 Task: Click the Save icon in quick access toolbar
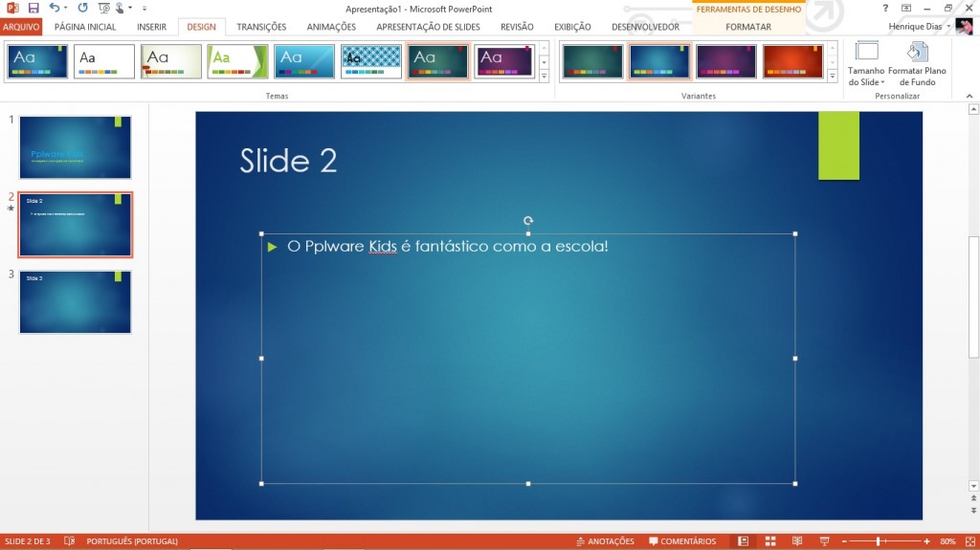pyautogui.click(x=33, y=8)
